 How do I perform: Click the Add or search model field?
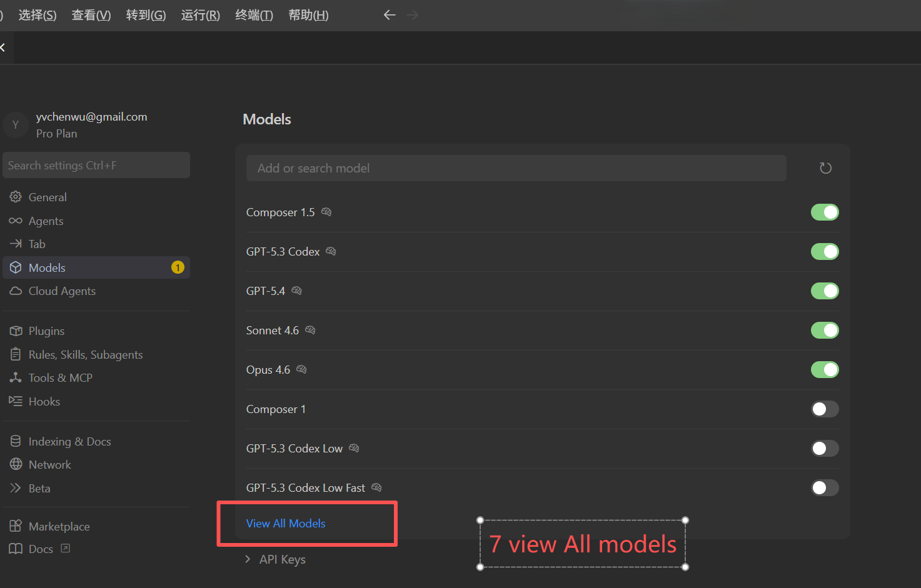516,167
